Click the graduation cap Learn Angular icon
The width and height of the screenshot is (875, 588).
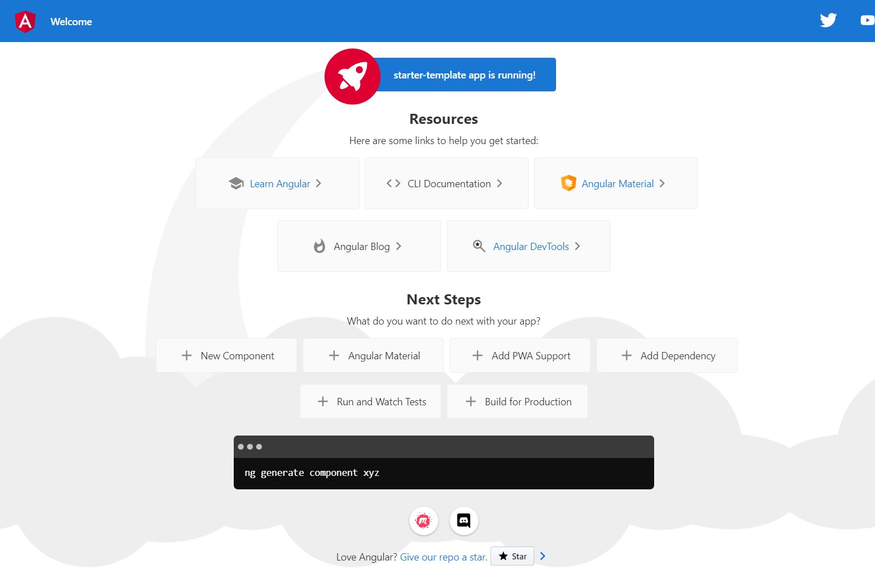[x=236, y=183]
